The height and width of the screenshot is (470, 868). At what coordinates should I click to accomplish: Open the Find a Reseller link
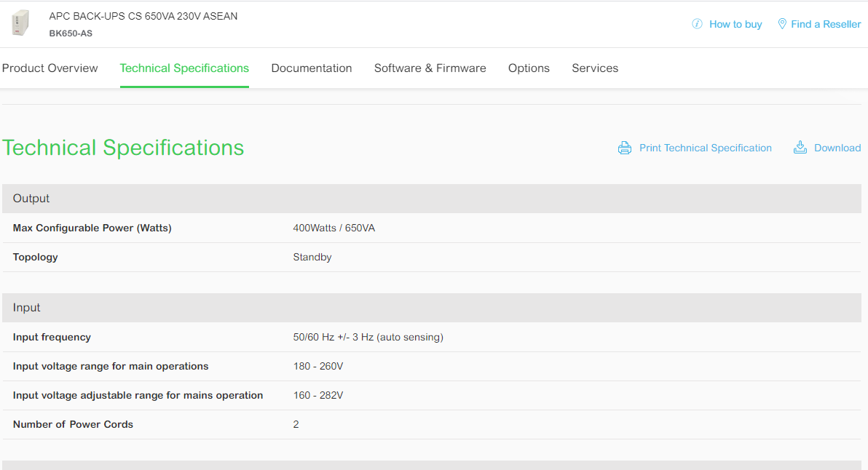[x=825, y=24]
